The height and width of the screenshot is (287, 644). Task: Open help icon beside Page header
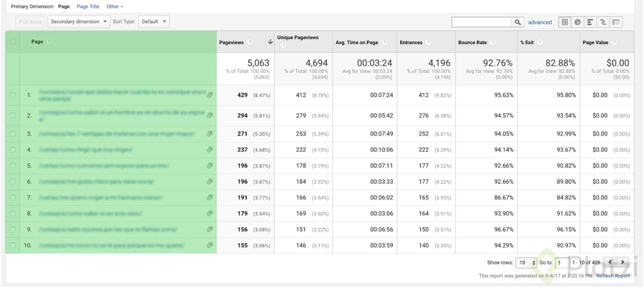49,42
